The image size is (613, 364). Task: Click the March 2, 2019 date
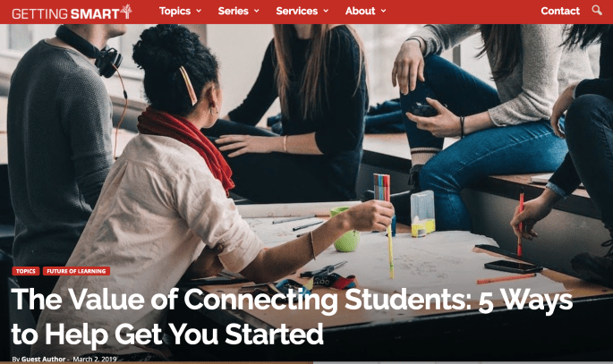(x=95, y=359)
